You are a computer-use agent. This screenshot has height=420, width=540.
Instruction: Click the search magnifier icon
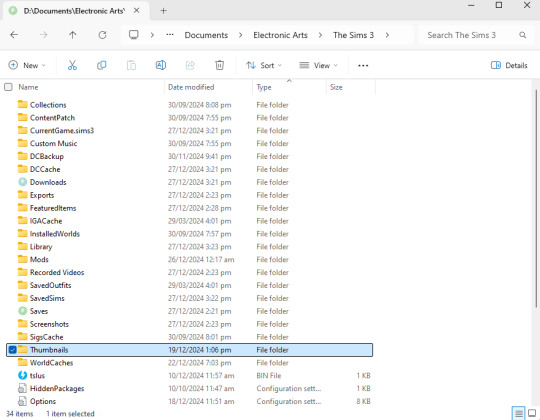522,35
